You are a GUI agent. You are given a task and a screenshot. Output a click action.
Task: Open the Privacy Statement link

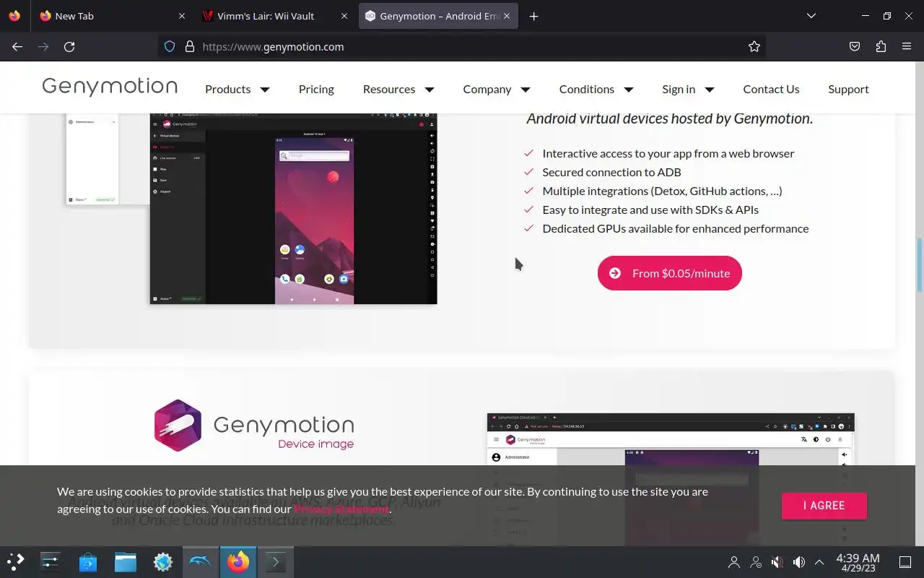coord(341,509)
